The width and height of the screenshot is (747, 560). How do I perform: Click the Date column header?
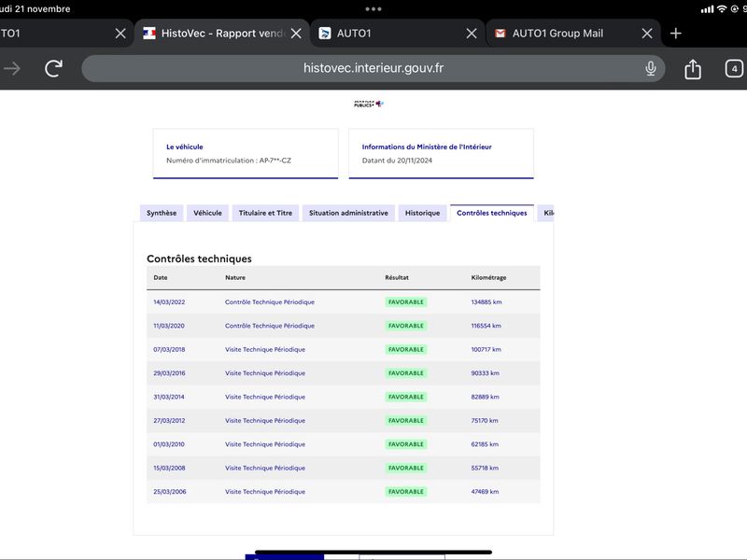tap(161, 277)
